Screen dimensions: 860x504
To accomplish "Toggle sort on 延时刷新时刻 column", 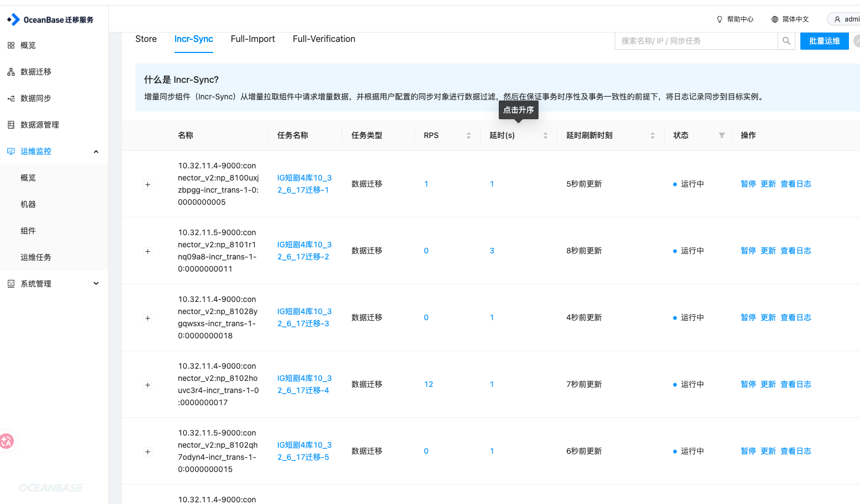I will click(x=652, y=135).
